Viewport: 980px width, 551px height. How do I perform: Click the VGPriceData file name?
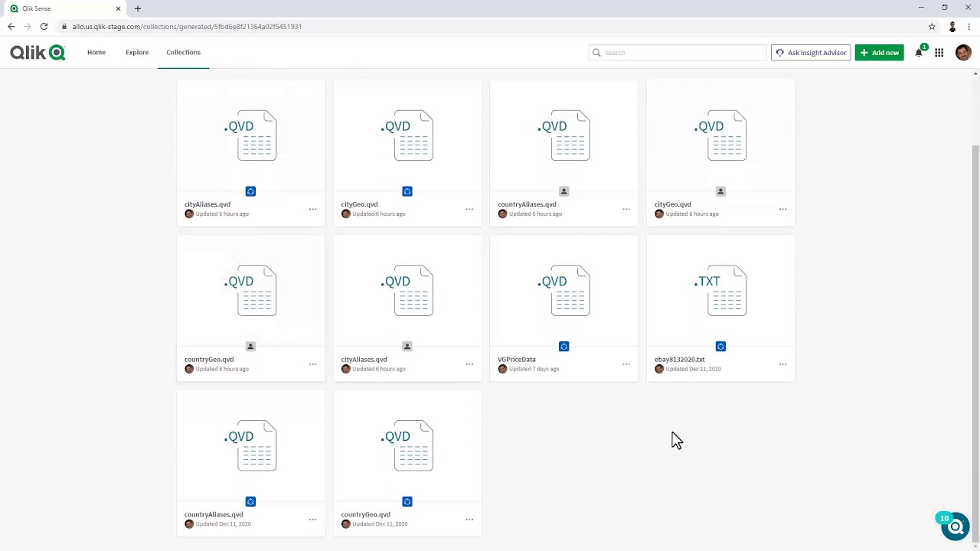point(517,359)
